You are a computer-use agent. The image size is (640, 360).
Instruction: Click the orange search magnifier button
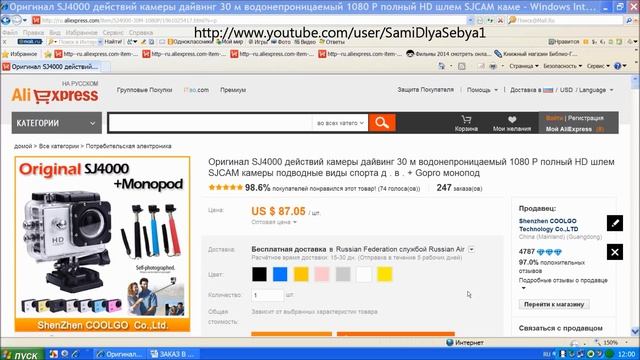point(382,122)
